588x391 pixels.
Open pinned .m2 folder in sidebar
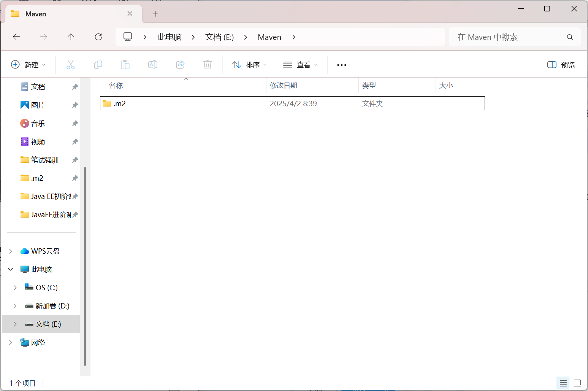point(37,178)
